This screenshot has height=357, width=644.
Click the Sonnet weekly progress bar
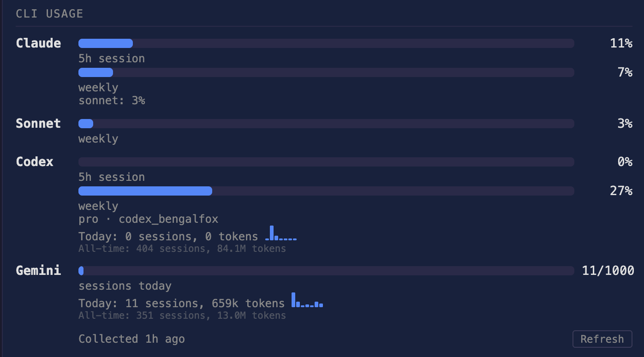point(326,123)
